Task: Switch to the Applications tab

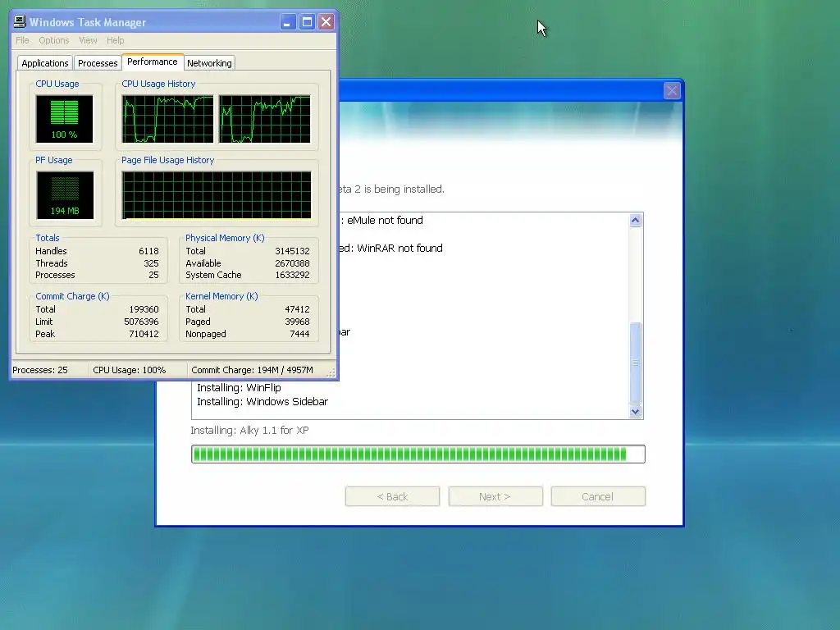Action: [x=45, y=63]
